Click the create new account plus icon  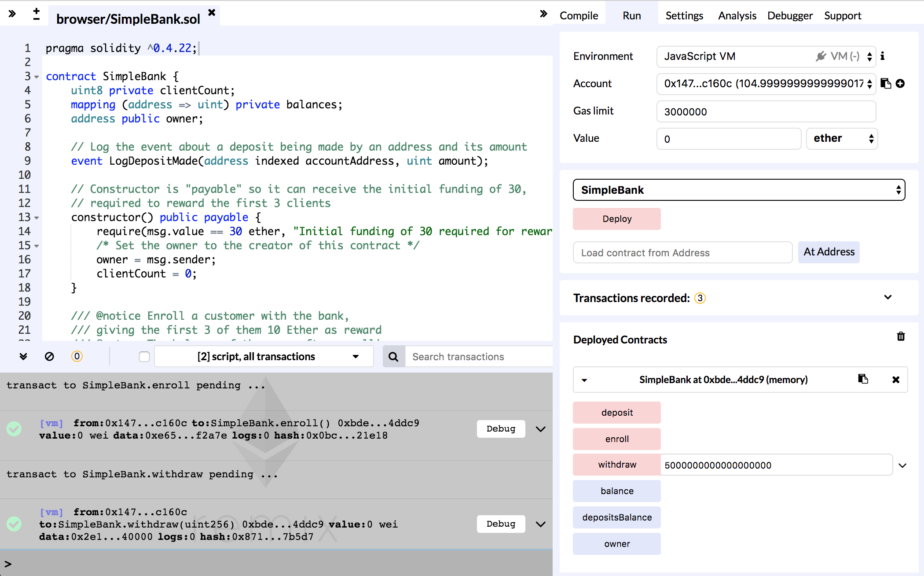pyautogui.click(x=900, y=84)
